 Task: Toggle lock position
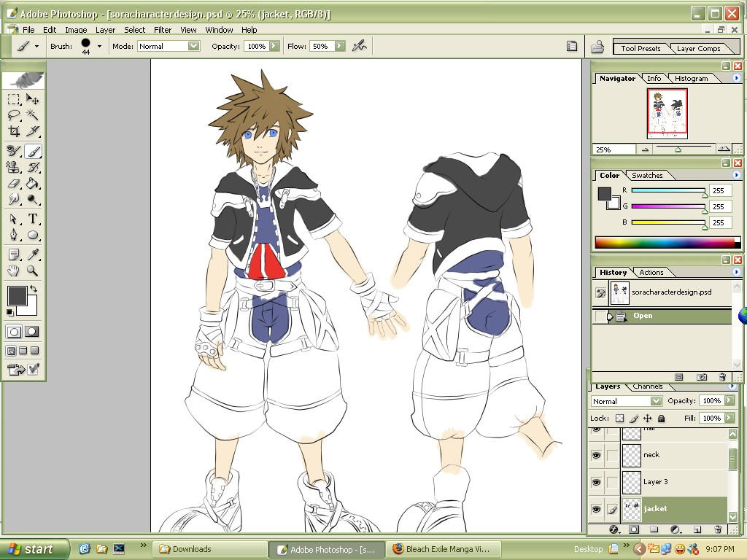coord(647,418)
